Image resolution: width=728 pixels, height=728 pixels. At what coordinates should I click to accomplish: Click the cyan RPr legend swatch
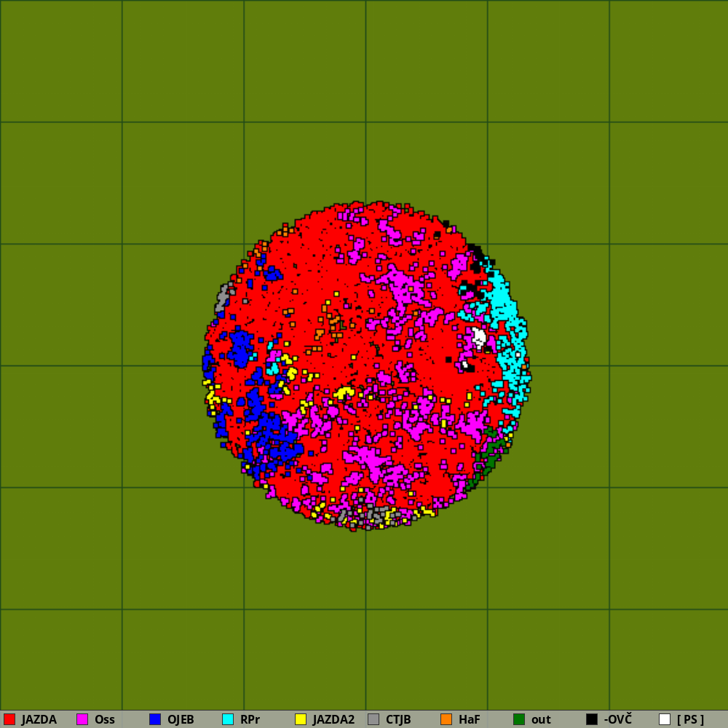228,719
